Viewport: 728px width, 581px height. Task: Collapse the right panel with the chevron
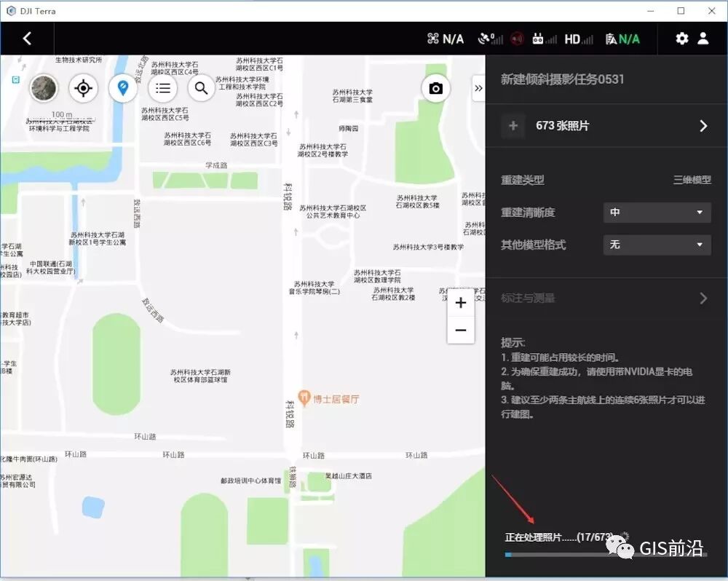(x=478, y=89)
